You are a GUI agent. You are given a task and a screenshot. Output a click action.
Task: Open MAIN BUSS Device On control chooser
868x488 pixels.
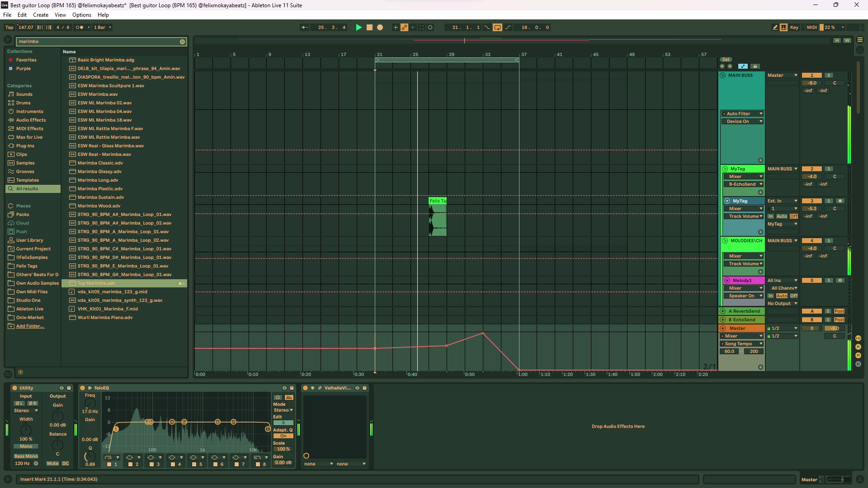click(742, 122)
